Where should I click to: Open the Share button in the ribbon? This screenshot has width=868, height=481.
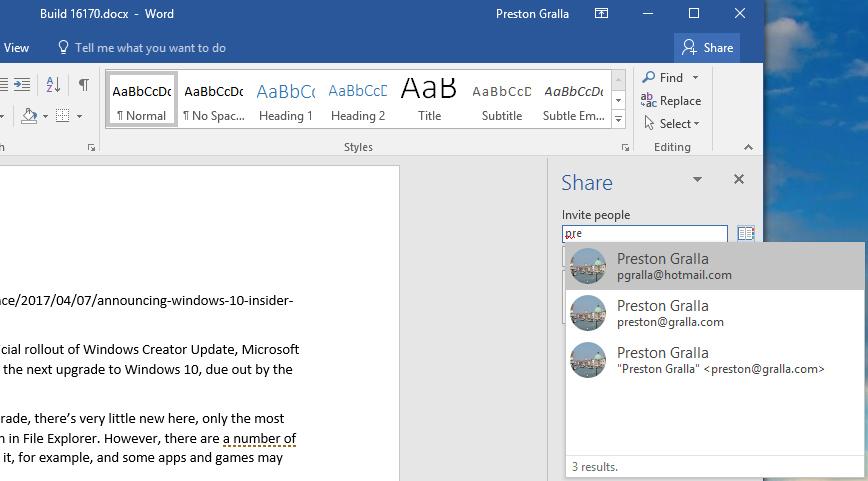[707, 48]
